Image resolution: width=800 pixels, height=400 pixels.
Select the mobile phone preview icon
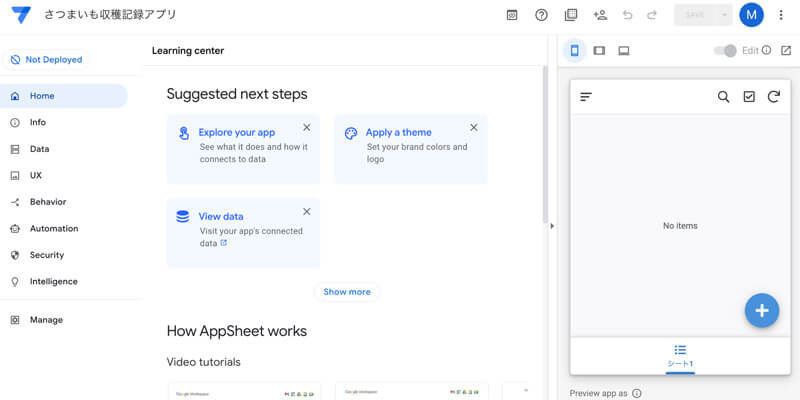click(x=574, y=50)
